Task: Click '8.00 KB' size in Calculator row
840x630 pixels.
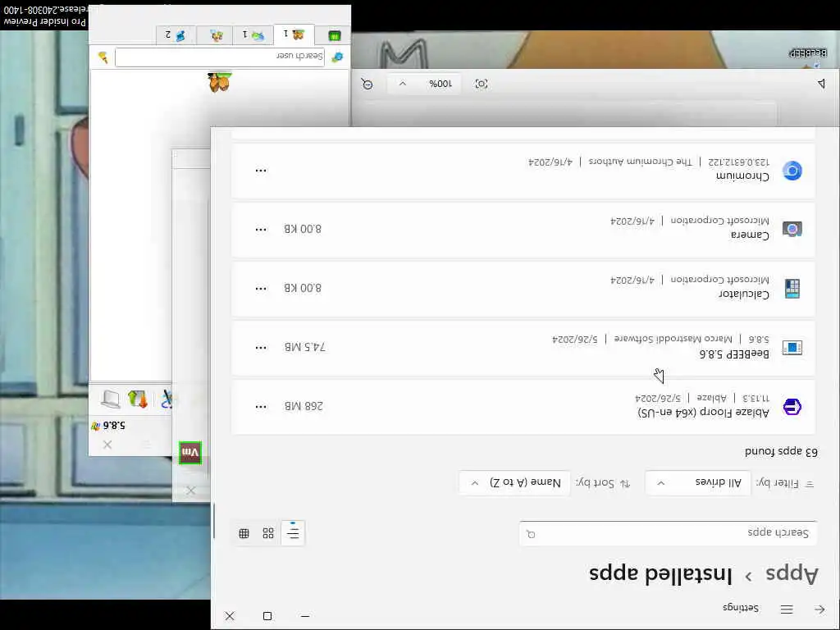Action: pos(303,288)
